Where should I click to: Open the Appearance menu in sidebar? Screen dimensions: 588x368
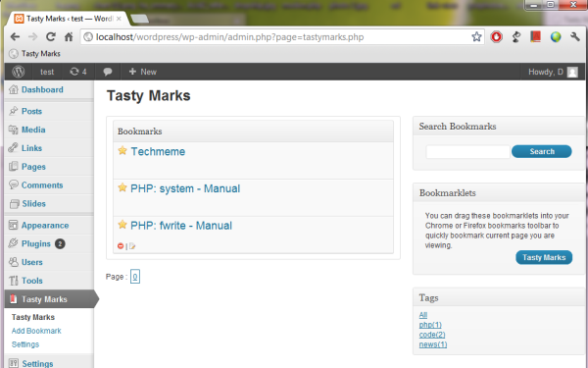pos(45,226)
